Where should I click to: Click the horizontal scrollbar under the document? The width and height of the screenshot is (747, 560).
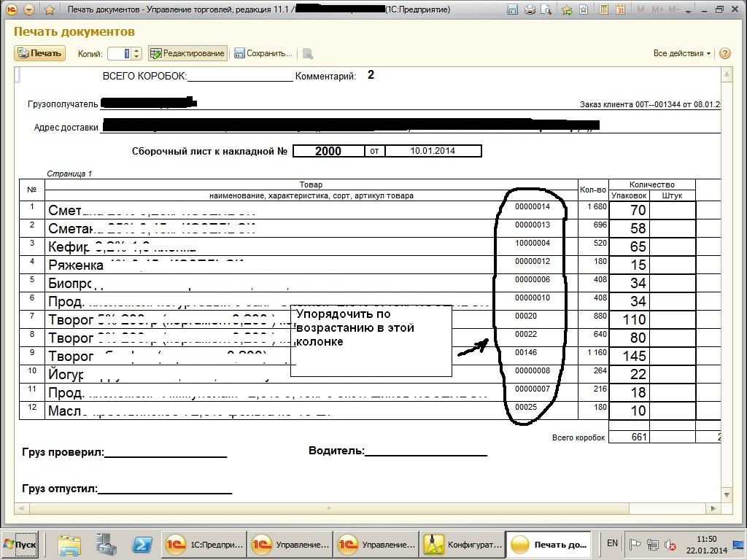coord(328,508)
